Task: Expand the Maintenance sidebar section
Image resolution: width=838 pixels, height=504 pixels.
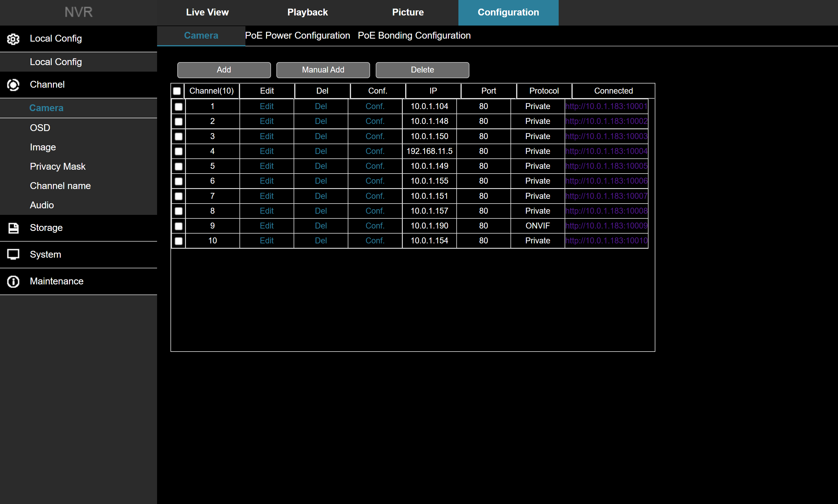Action: click(x=57, y=281)
